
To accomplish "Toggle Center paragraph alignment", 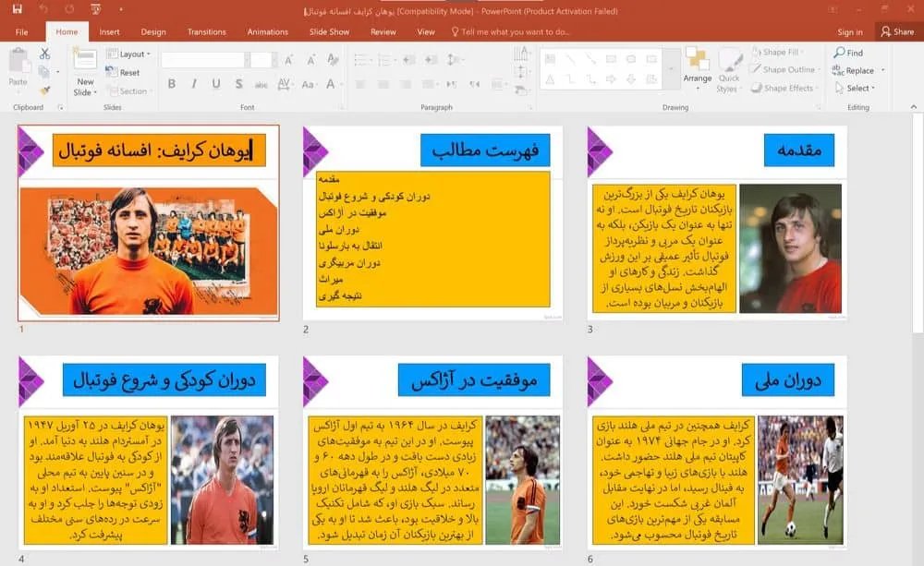I will tap(383, 84).
